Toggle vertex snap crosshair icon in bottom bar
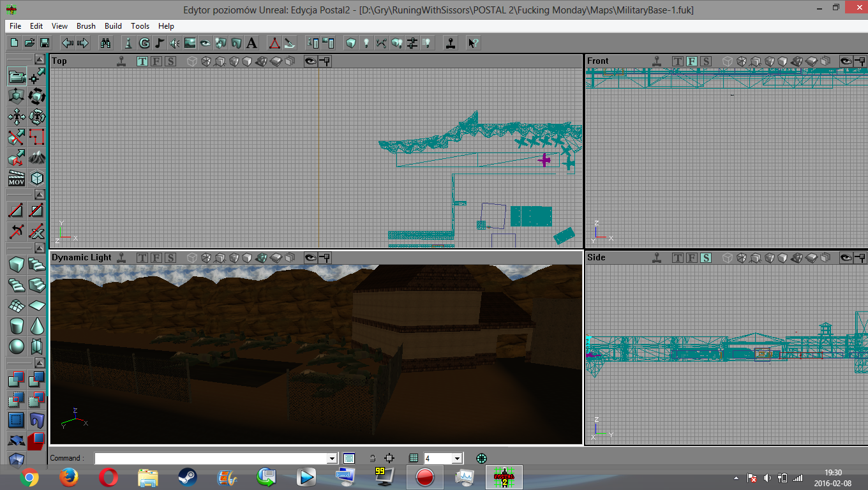The width and height of the screenshot is (868, 490). coord(389,458)
